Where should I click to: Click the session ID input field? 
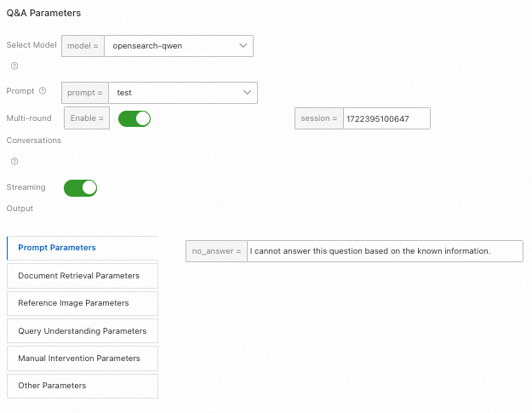[386, 118]
